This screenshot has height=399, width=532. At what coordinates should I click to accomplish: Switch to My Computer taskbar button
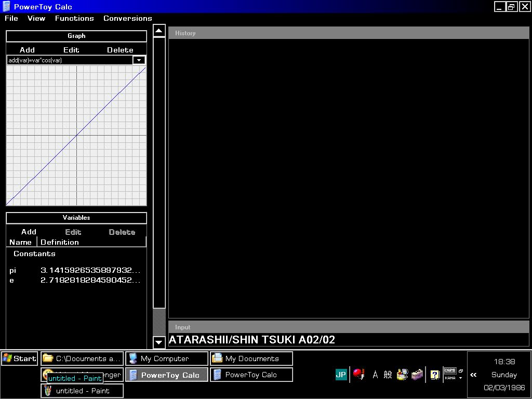pos(167,358)
